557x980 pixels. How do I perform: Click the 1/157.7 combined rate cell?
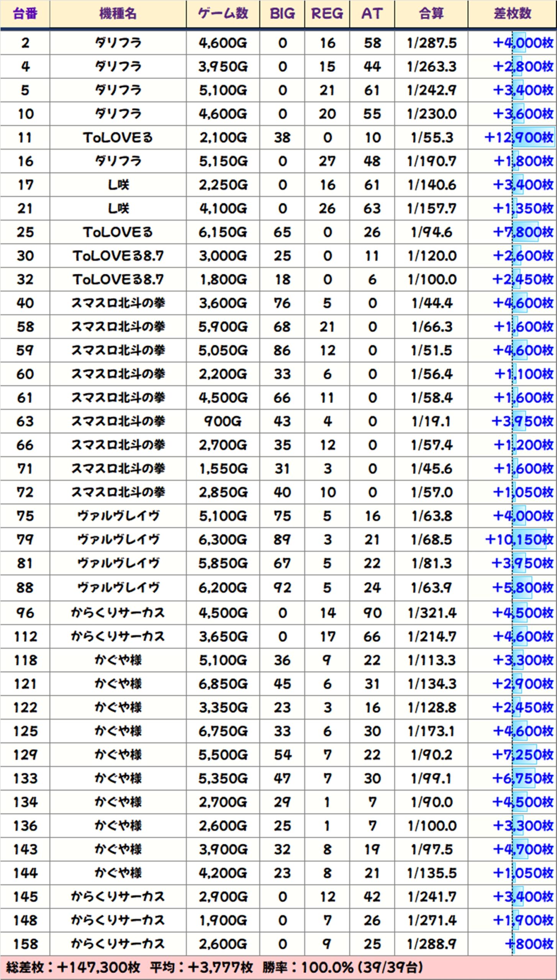(x=431, y=209)
